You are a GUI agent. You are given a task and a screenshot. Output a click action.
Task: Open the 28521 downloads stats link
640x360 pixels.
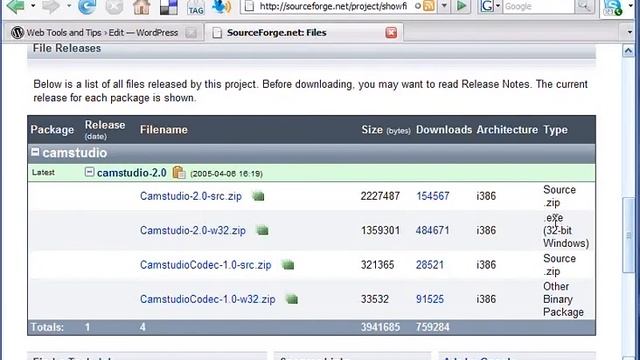coord(429,265)
